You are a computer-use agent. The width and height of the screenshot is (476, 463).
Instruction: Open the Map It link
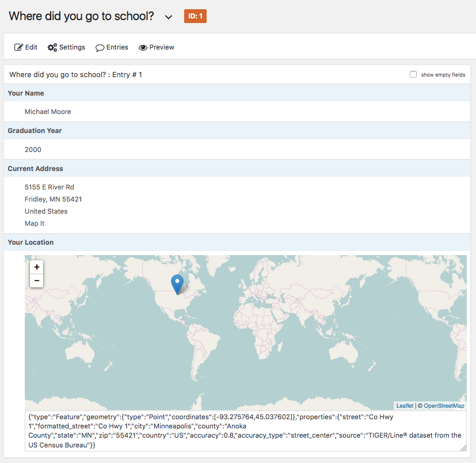35,223
